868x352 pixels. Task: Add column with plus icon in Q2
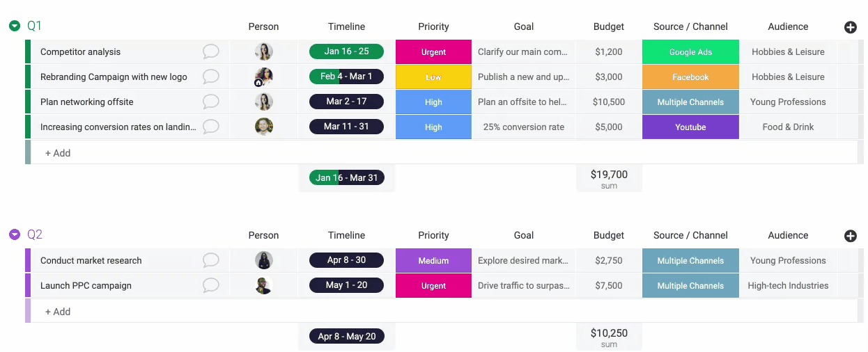point(850,236)
